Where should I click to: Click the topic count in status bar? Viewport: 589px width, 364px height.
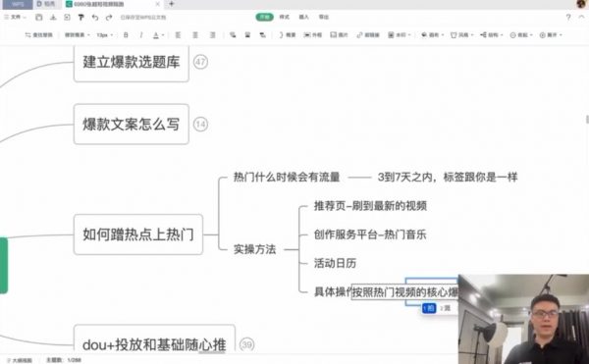64,360
